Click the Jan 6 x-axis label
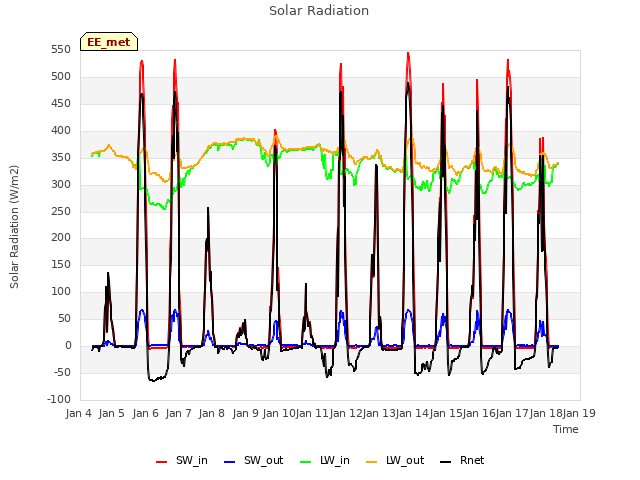 coord(145,413)
